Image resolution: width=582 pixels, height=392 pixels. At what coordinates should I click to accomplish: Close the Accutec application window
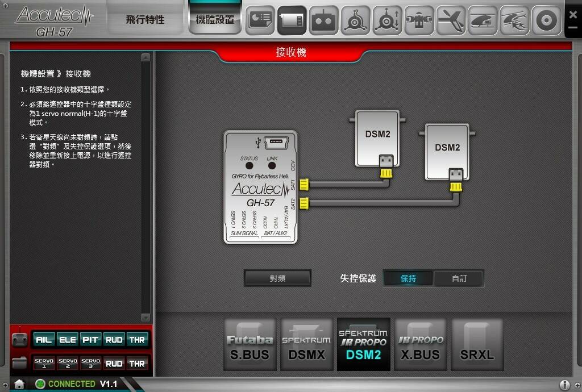pyautogui.click(x=573, y=15)
